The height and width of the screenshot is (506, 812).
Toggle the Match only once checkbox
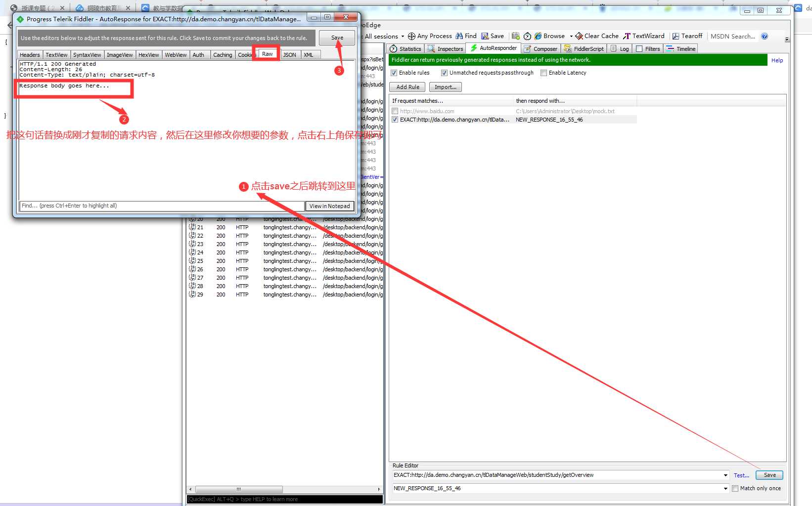735,488
